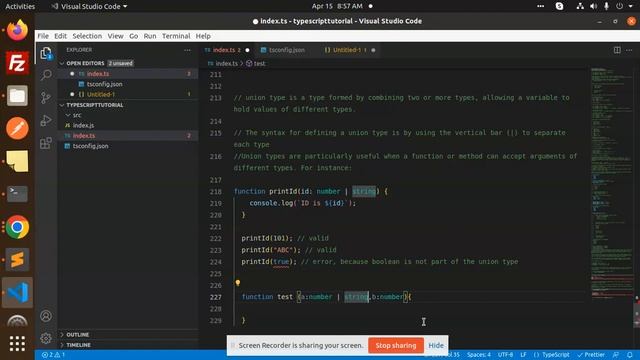The image size is (640, 360).
Task: Switch to the Untitled-1 editor tab
Action: (x=350, y=50)
